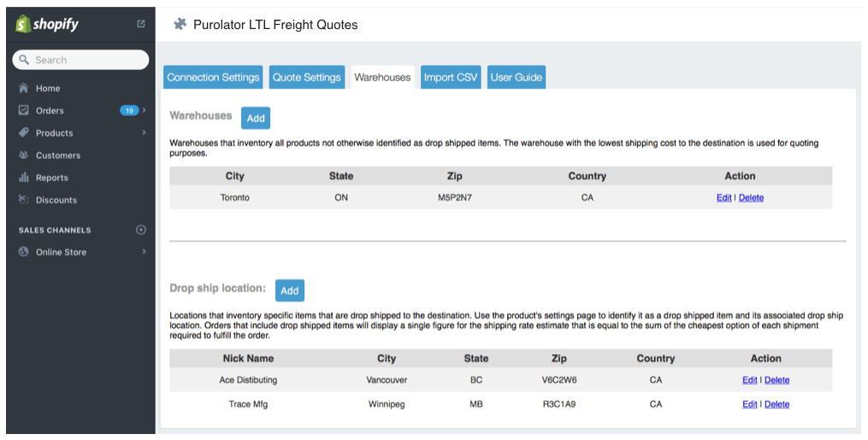The height and width of the screenshot is (440, 868).
Task: Click the Vancouver city cell
Action: tap(387, 379)
